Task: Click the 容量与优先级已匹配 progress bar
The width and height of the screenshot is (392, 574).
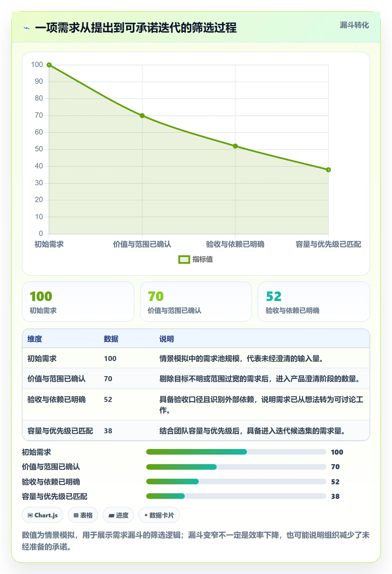Action: click(x=236, y=496)
